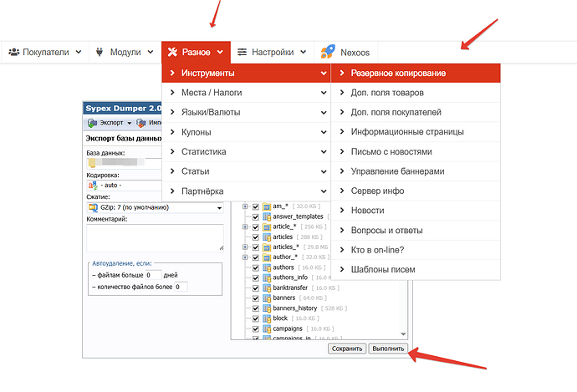Open the Купоны submenu
The height and width of the screenshot is (392, 577).
pos(246,132)
